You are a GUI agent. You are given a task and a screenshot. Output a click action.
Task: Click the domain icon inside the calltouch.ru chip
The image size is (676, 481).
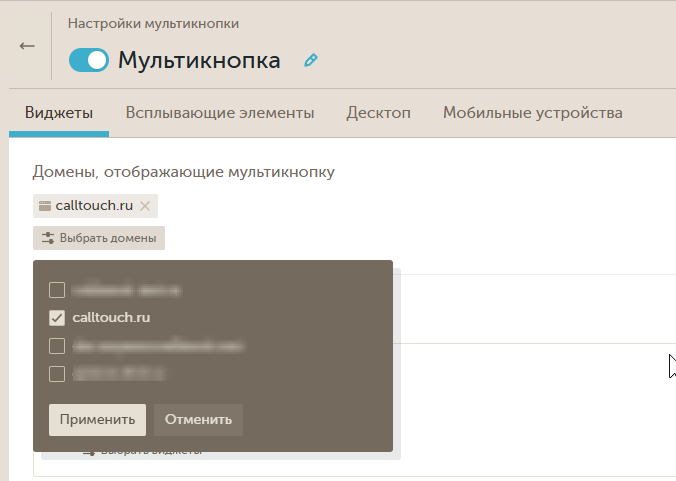tap(44, 206)
